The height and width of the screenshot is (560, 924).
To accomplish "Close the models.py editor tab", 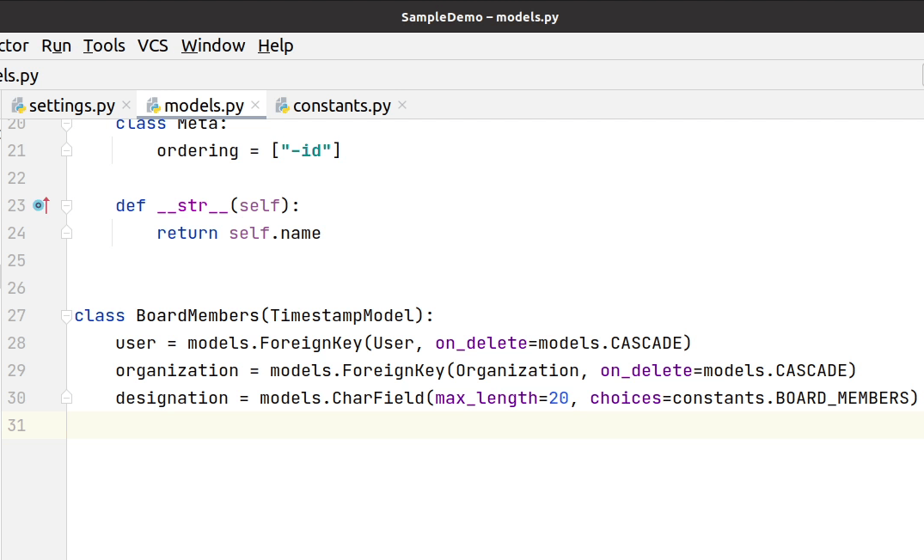I will click(x=255, y=106).
